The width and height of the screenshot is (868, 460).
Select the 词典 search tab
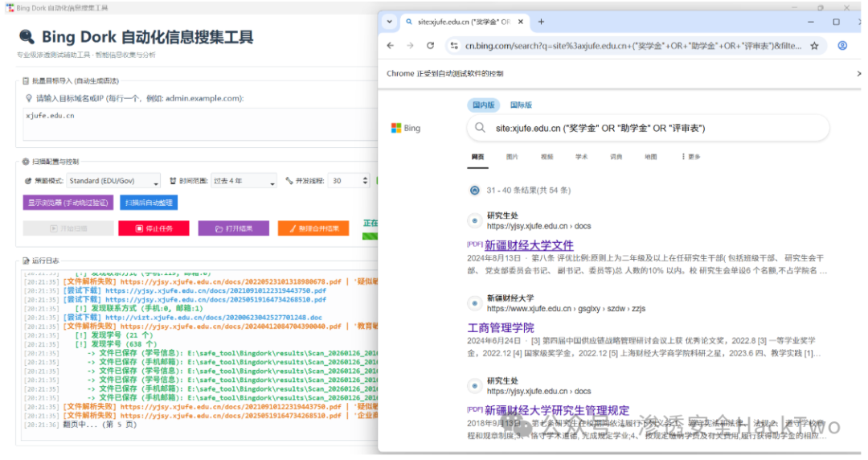(616, 157)
